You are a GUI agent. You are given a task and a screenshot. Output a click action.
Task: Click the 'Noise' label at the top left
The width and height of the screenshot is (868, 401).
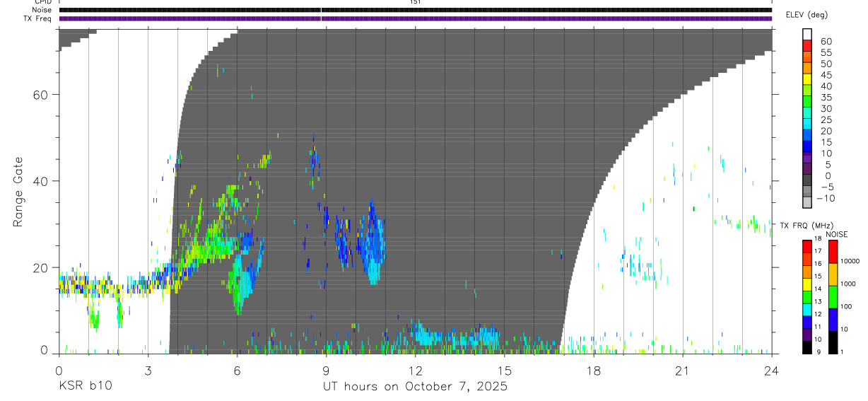[42, 10]
